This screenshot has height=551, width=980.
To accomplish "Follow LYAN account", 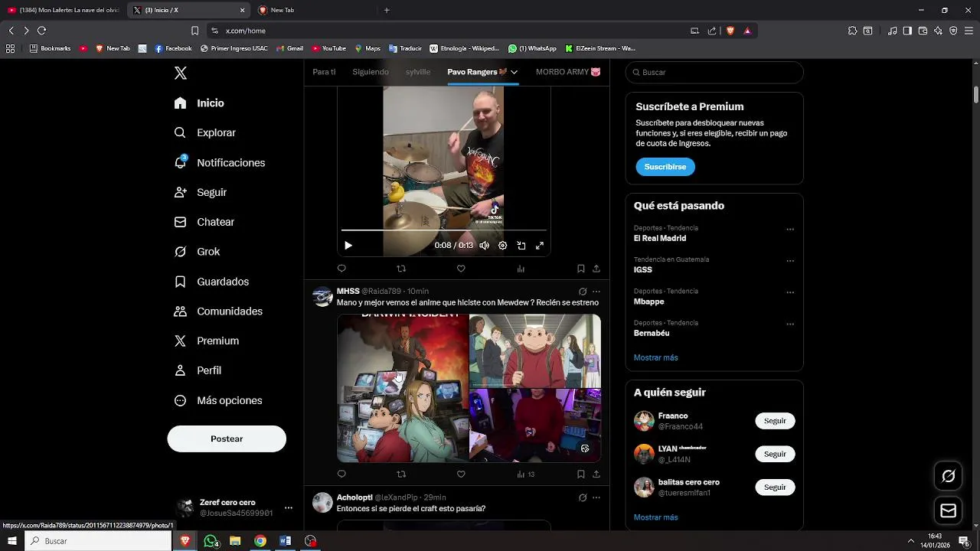I will coord(775,454).
